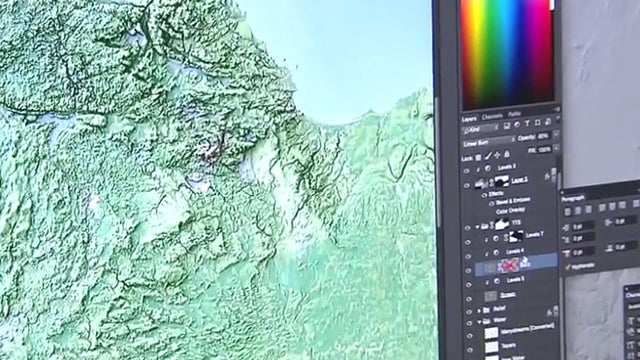
Task: Select the Levels 3 layer name
Action: tap(507, 167)
